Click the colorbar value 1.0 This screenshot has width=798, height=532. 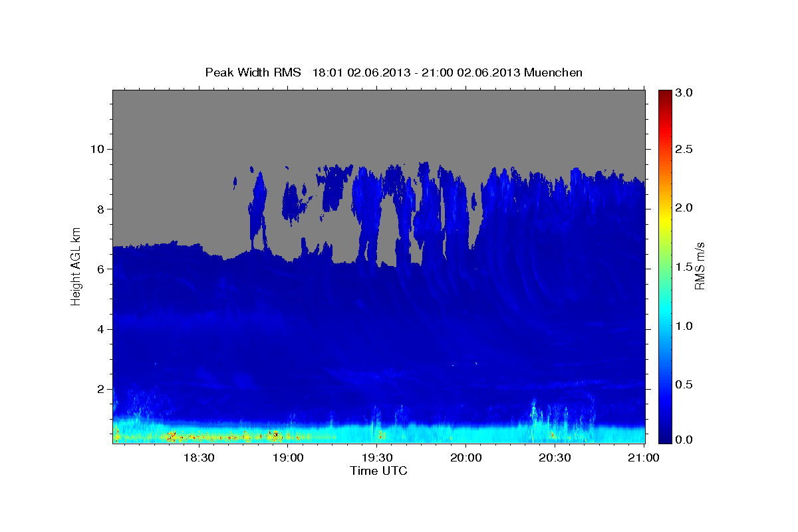(684, 326)
